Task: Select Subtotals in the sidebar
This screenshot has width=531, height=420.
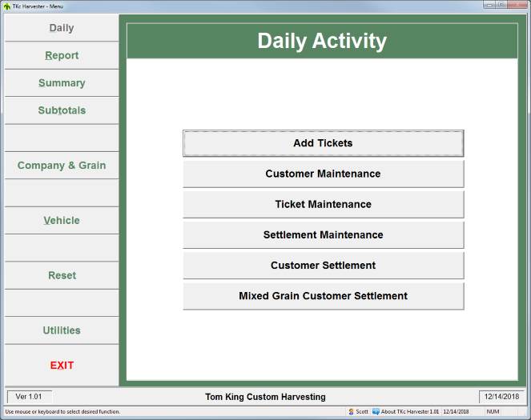Action: point(62,110)
